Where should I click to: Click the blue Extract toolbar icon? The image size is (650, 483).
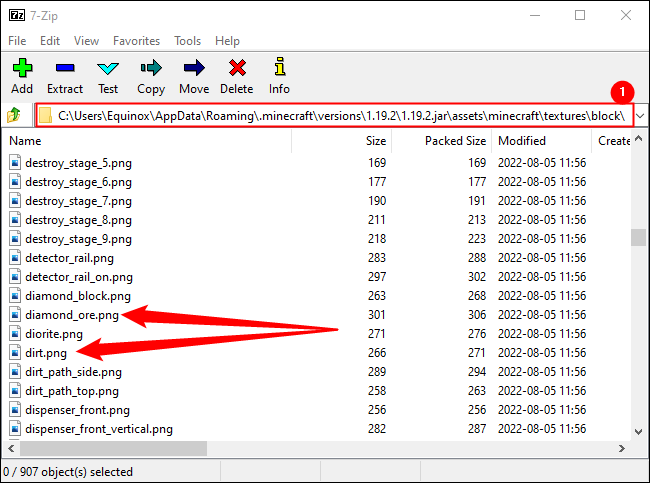click(x=65, y=68)
